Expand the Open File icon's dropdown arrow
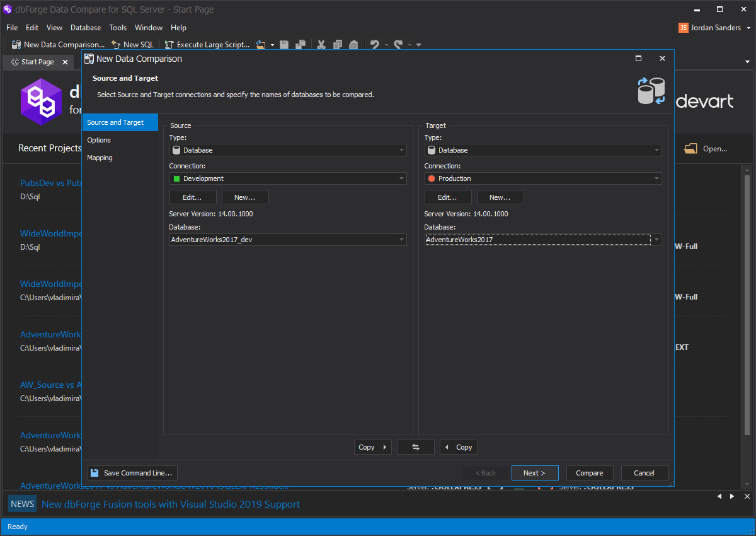 272,45
